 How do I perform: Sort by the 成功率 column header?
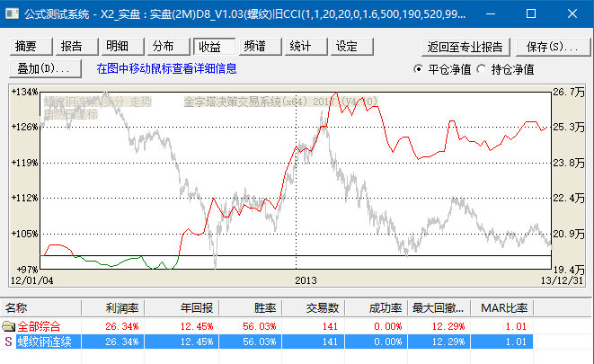pos(377,308)
